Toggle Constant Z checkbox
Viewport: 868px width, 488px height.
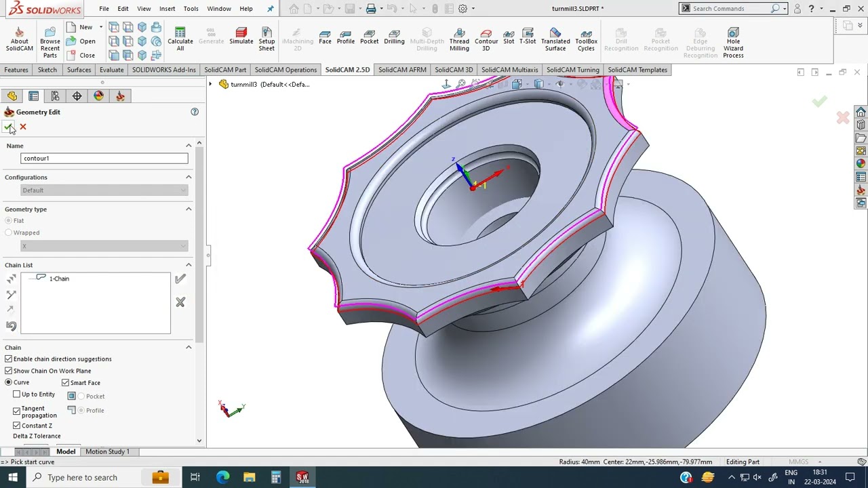pos(16,426)
